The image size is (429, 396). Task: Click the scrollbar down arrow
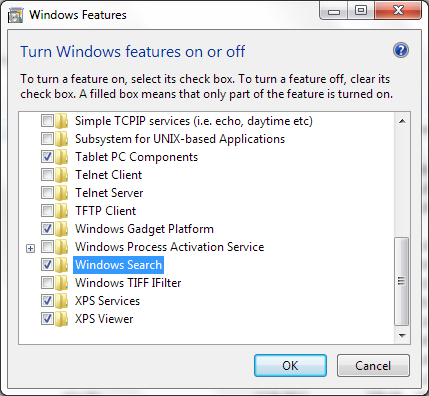click(x=402, y=336)
